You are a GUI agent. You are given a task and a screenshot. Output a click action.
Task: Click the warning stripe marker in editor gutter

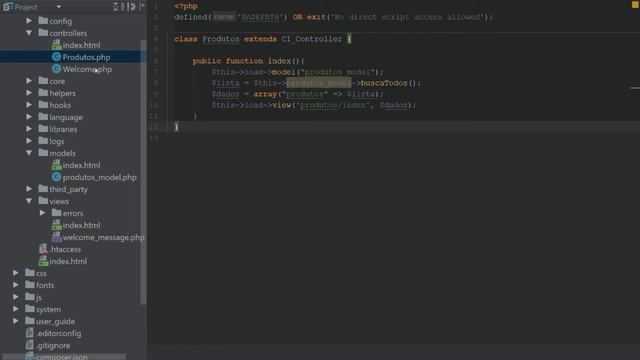pos(635,88)
